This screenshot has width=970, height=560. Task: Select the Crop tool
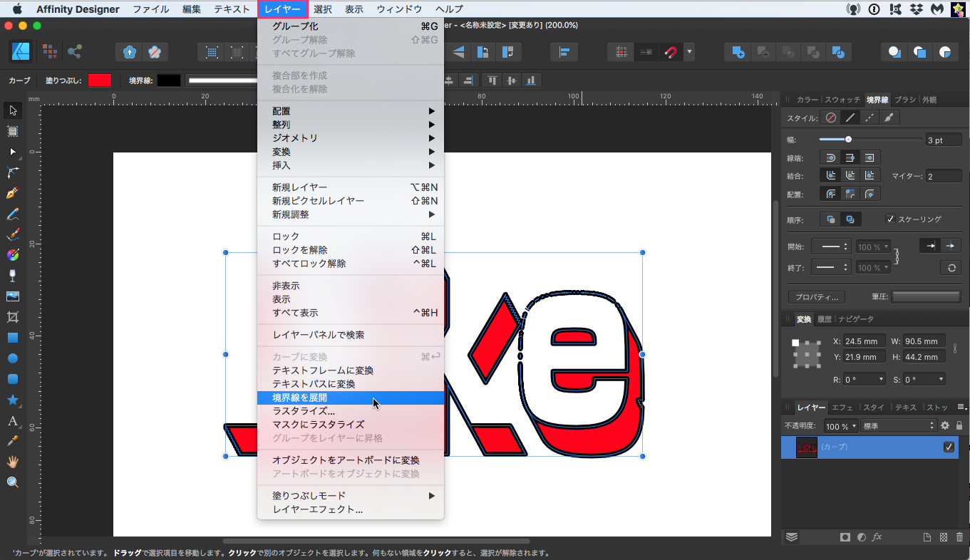click(x=13, y=317)
